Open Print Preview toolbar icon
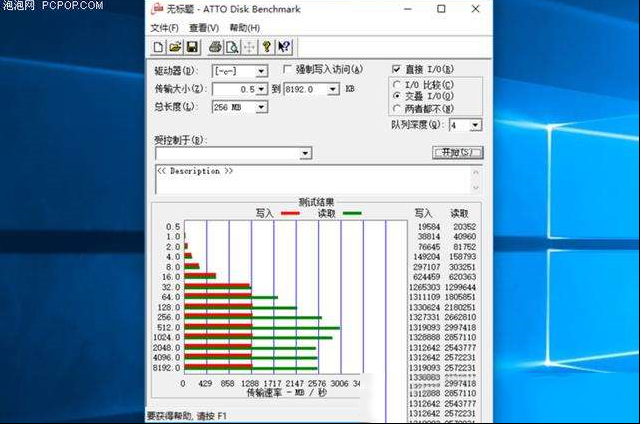 coord(232,47)
